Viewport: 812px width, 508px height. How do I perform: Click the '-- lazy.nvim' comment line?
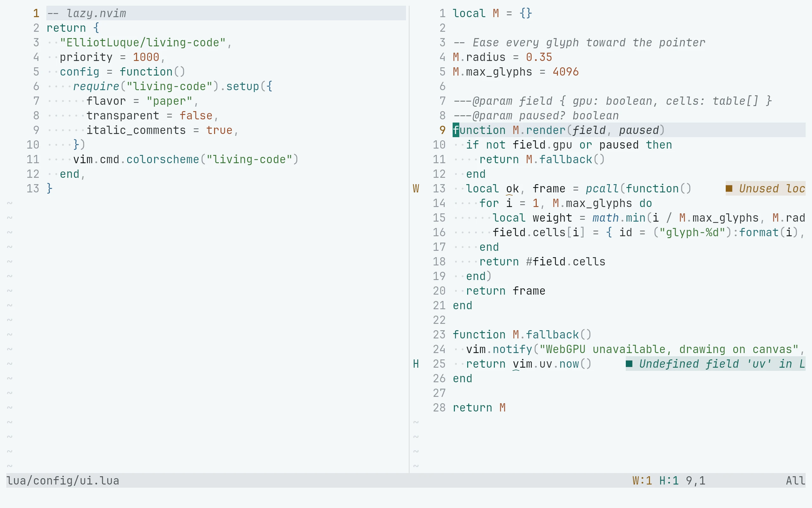87,13
